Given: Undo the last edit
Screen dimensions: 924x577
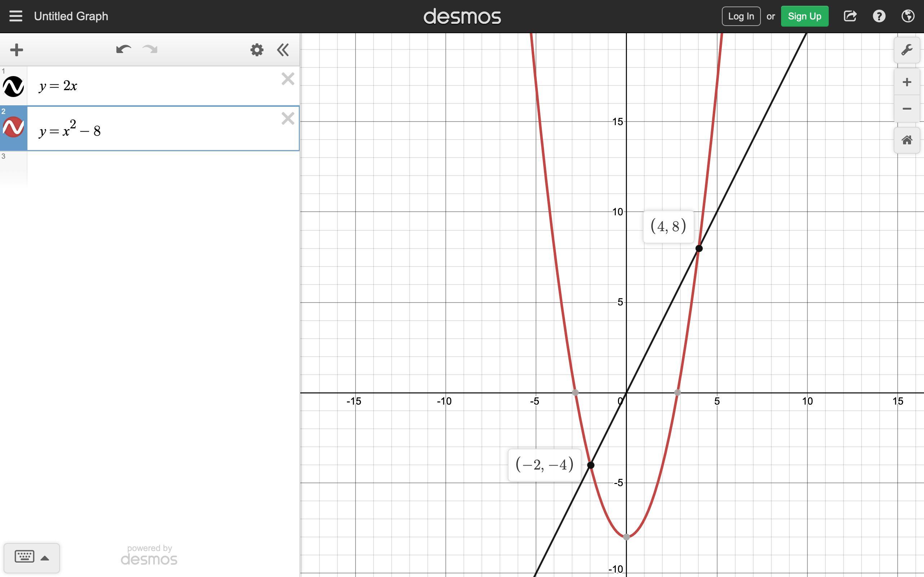Looking at the screenshot, I should pyautogui.click(x=123, y=50).
